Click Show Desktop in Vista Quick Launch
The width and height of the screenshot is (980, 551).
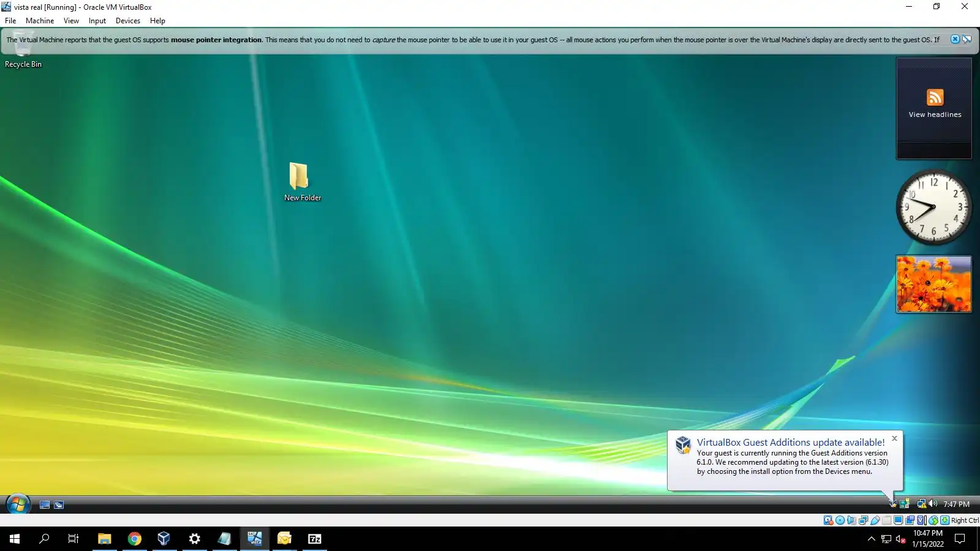44,505
